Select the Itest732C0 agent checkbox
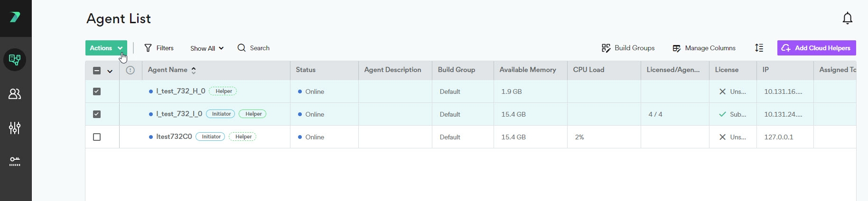 pyautogui.click(x=97, y=137)
